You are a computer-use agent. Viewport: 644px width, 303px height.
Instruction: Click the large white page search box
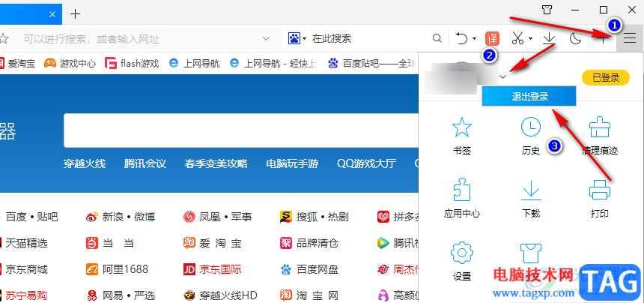click(241, 130)
